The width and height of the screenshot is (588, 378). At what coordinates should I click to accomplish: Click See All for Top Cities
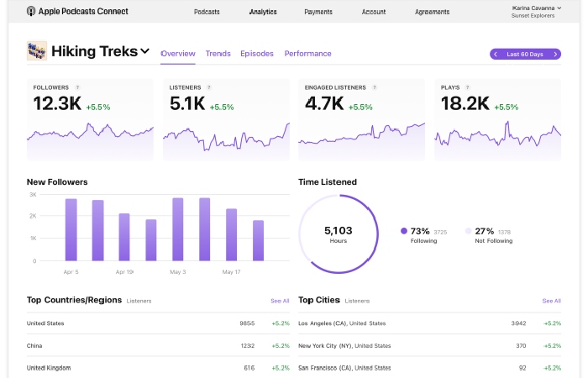pyautogui.click(x=551, y=301)
